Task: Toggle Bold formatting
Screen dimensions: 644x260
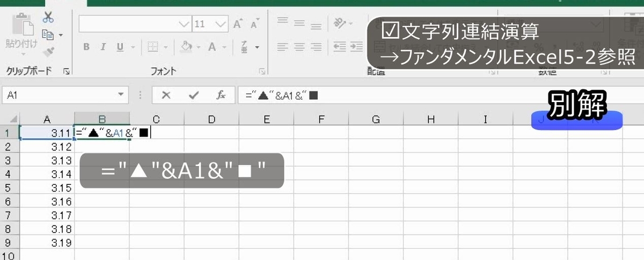Action: [x=86, y=47]
